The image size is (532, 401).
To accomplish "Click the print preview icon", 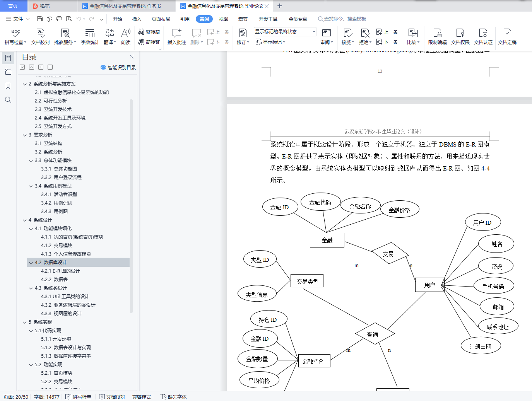I will click(x=69, y=19).
